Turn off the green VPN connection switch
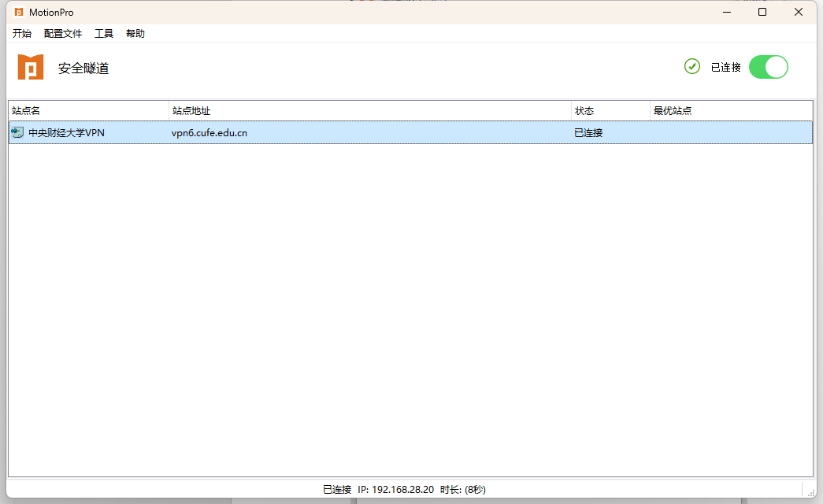The width and height of the screenshot is (823, 504). tap(768, 67)
